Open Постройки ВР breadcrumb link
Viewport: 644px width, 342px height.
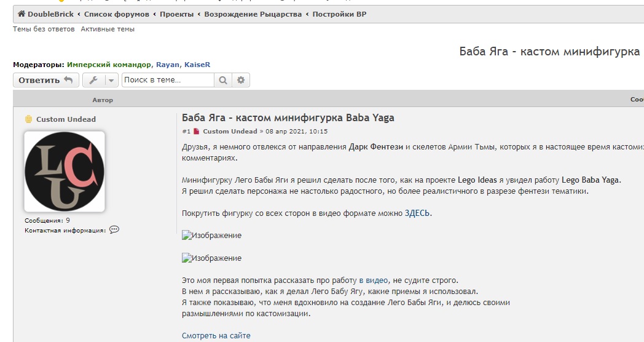tap(339, 14)
